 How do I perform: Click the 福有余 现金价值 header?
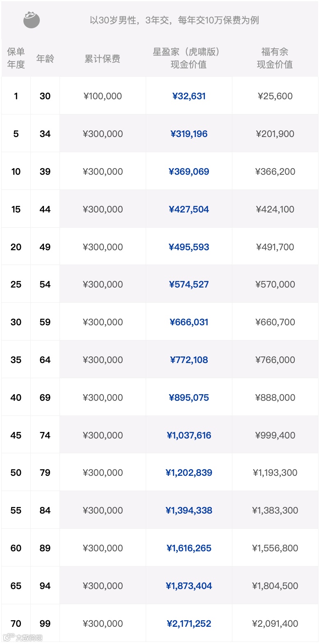click(x=275, y=58)
